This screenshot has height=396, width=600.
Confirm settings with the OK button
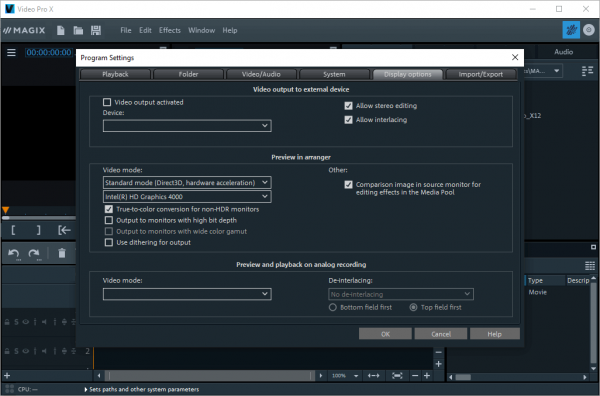tap(385, 334)
